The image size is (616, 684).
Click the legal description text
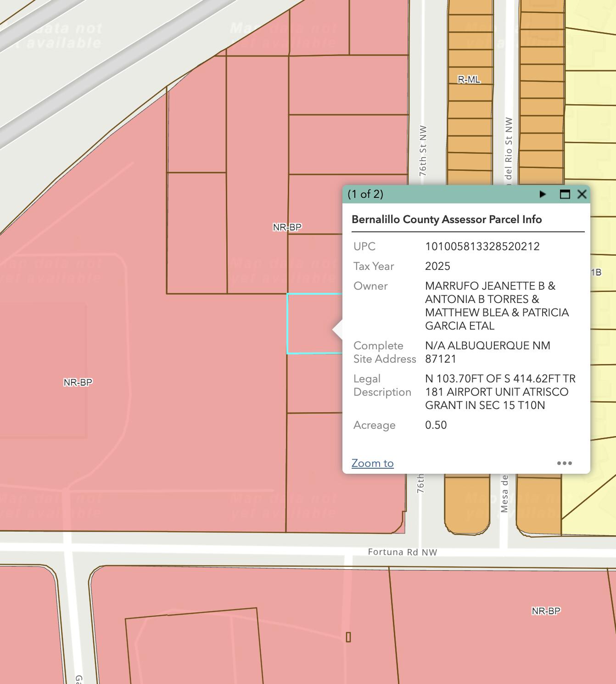tap(500, 392)
